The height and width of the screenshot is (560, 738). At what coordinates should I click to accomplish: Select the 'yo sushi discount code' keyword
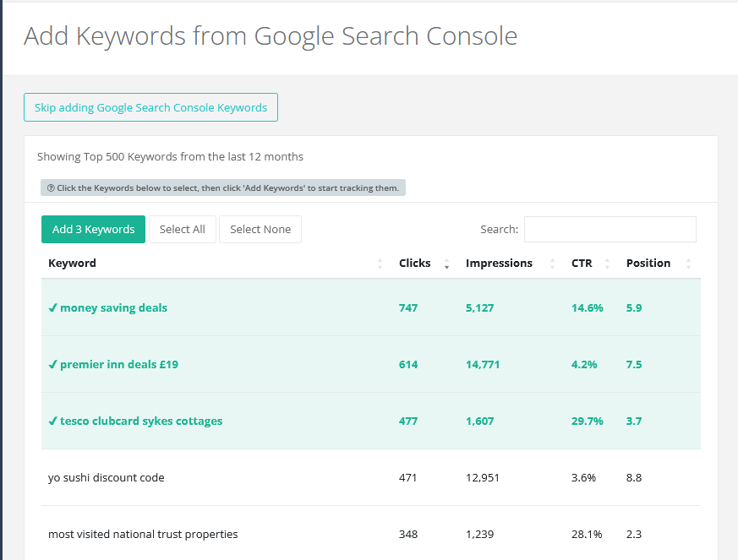pos(371,478)
